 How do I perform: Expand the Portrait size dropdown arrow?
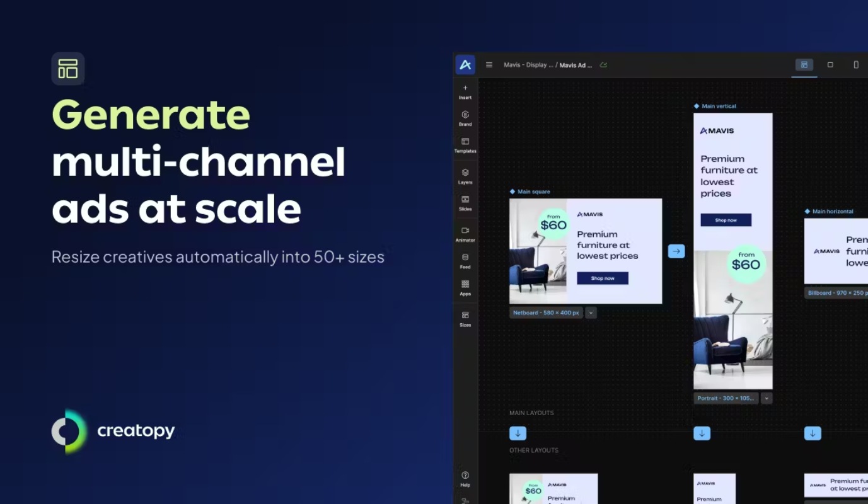(x=767, y=398)
